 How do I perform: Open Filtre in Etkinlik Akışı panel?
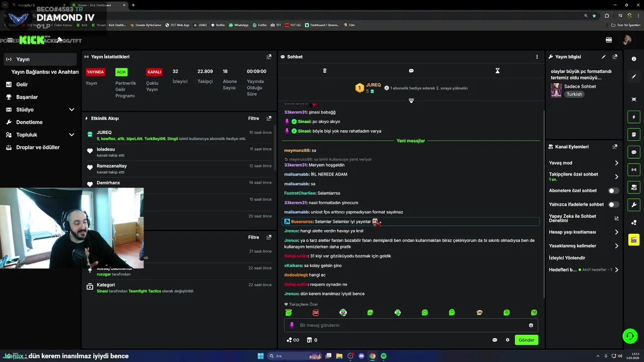click(254, 119)
